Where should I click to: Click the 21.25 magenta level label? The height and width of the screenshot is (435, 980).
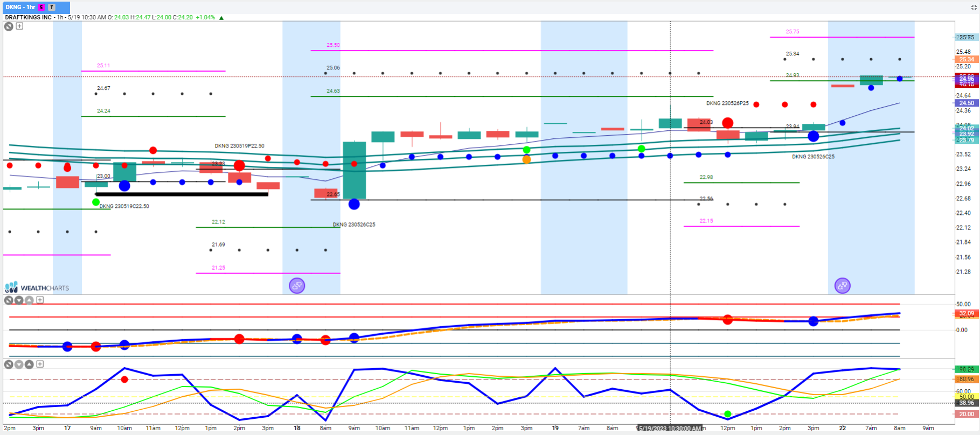tap(218, 268)
